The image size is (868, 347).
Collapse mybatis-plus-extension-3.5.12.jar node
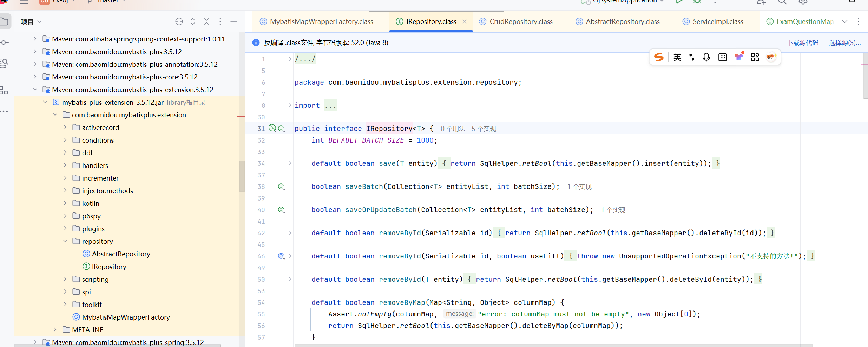45,102
